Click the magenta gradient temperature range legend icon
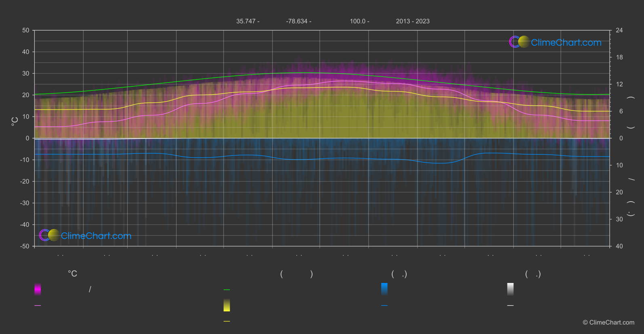 point(38,289)
